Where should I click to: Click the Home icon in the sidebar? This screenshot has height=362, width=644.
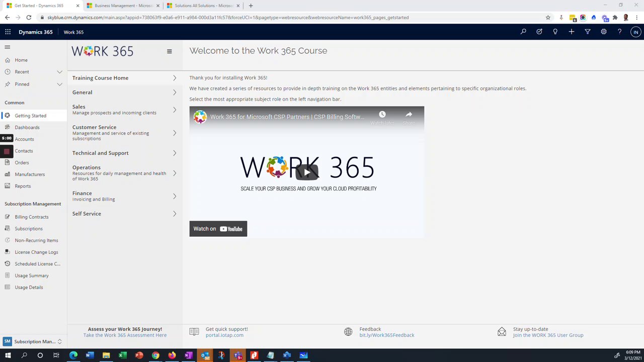tap(8, 60)
